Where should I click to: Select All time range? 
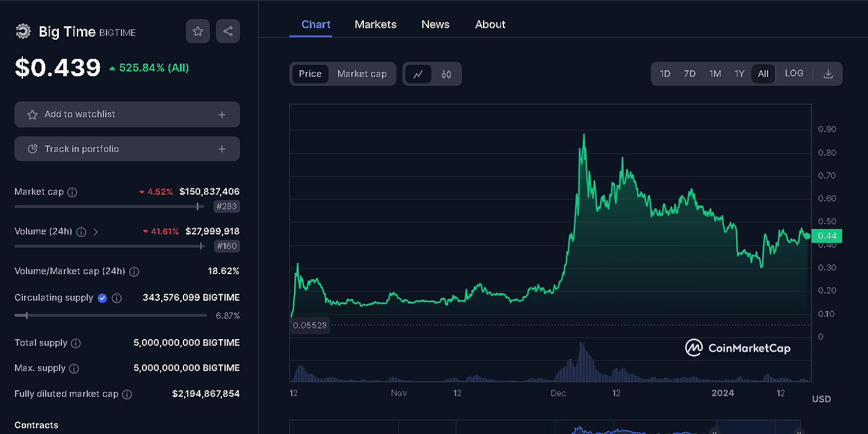point(763,74)
